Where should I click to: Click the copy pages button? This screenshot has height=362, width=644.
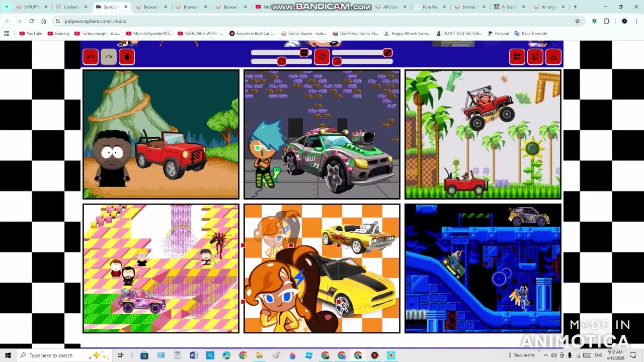(x=535, y=57)
